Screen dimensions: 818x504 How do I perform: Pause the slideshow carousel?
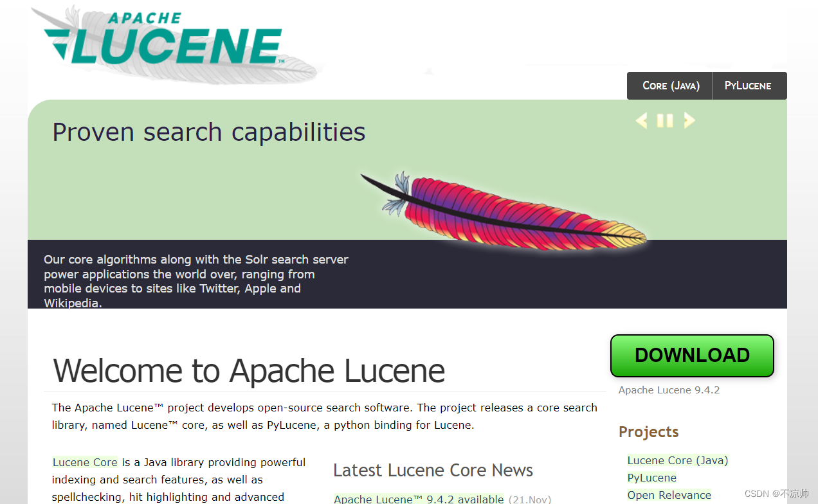[x=665, y=120]
